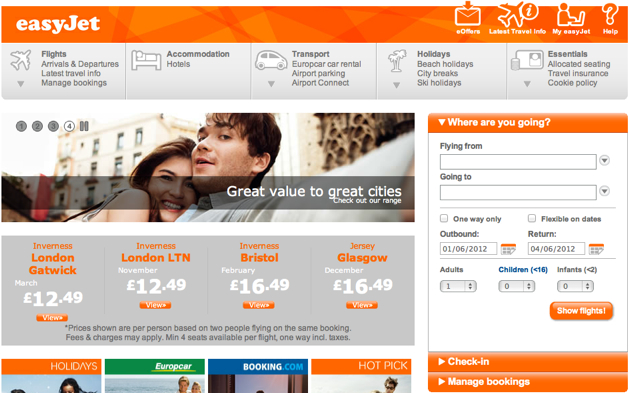Viewport: 630px width, 393px height.
Task: Click the Outbound date field
Action: point(468,249)
